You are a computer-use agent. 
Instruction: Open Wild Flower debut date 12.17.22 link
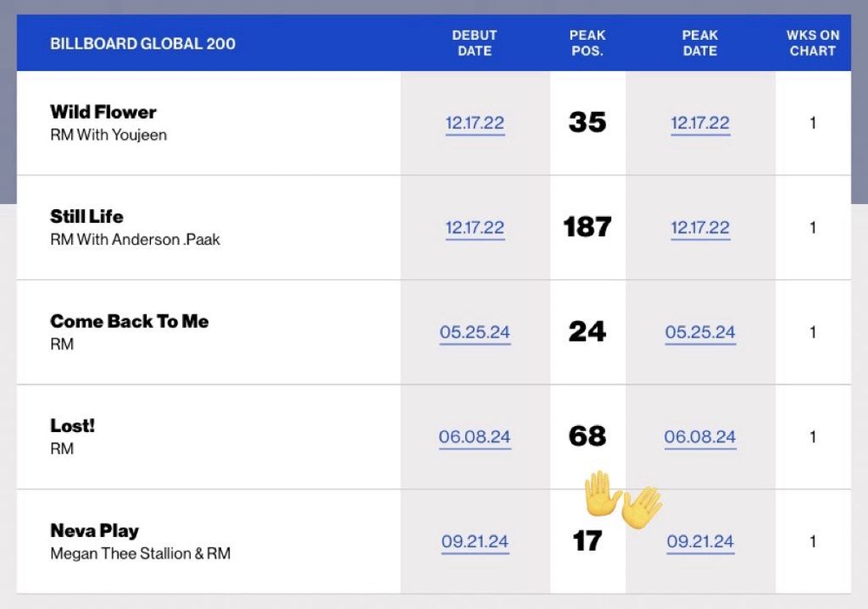click(475, 123)
